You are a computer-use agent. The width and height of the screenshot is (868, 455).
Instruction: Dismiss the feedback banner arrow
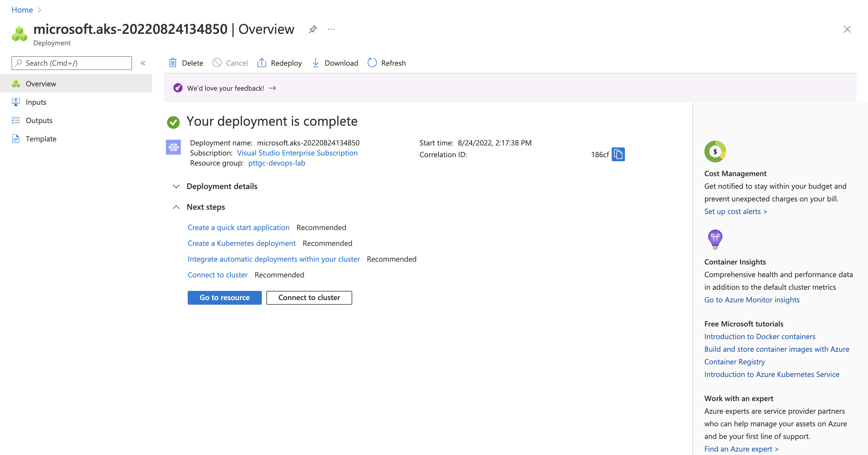tap(272, 88)
